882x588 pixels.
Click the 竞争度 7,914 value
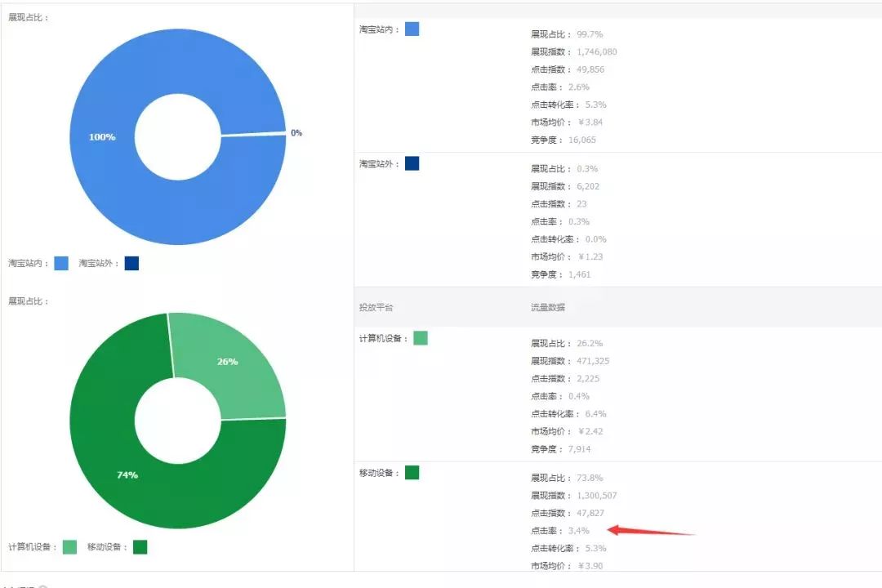click(579, 449)
